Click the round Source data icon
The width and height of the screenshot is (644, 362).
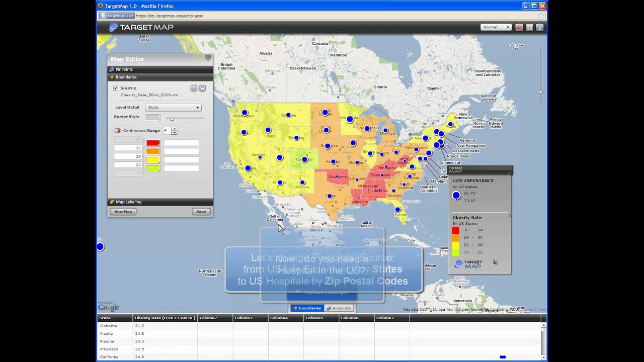coord(194,88)
